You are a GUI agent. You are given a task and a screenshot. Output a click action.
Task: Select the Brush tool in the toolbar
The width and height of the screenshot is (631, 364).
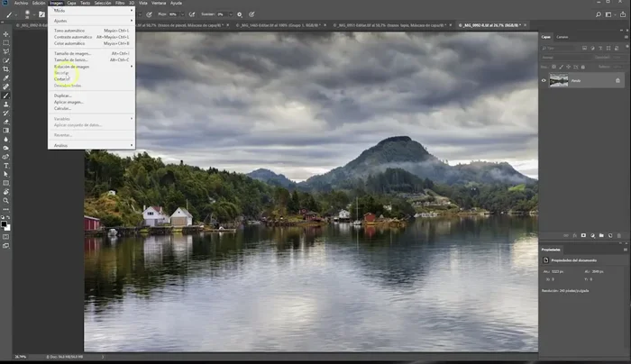click(x=6, y=95)
